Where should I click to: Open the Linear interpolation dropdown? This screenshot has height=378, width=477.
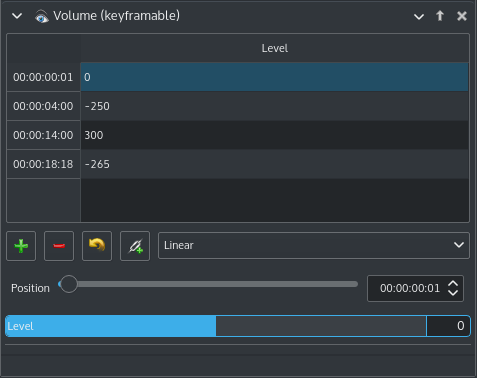coord(314,245)
